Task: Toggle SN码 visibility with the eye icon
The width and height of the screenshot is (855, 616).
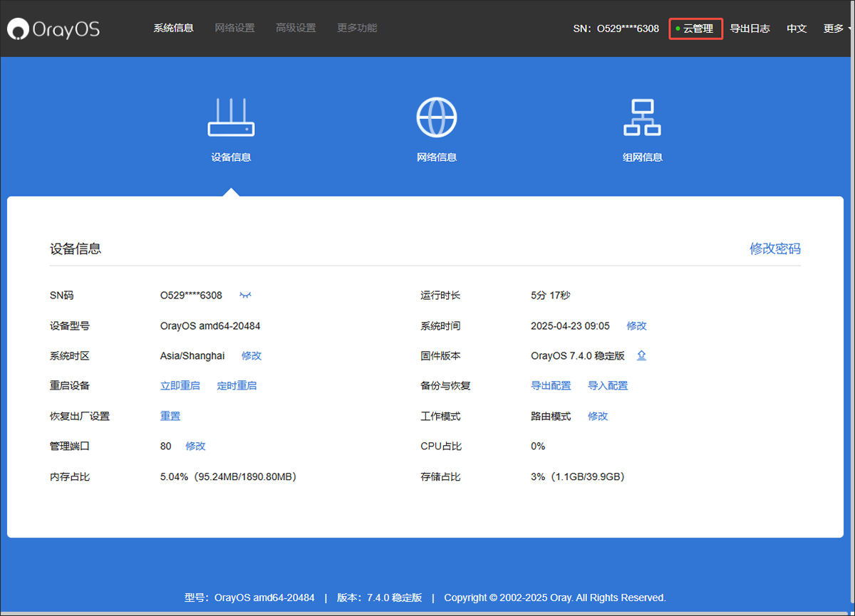Action: (246, 296)
